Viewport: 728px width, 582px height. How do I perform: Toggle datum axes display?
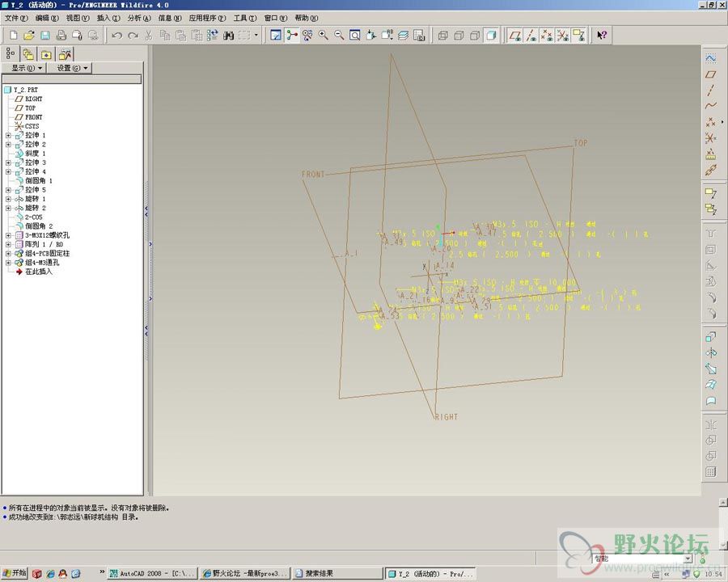pos(531,36)
